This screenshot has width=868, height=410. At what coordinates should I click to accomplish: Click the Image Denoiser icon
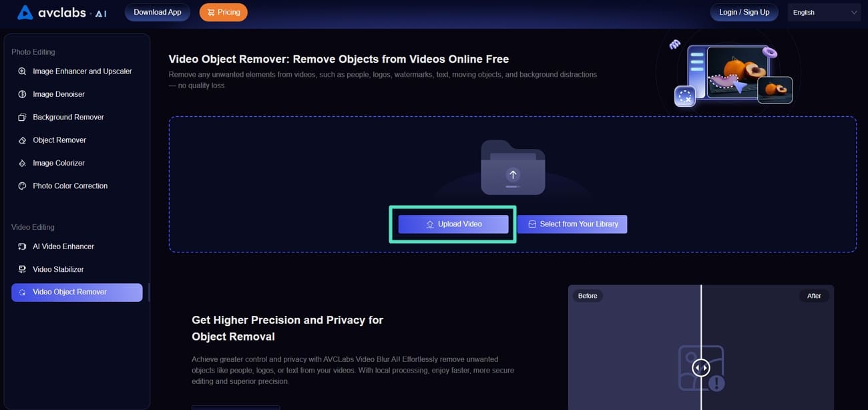tap(22, 94)
